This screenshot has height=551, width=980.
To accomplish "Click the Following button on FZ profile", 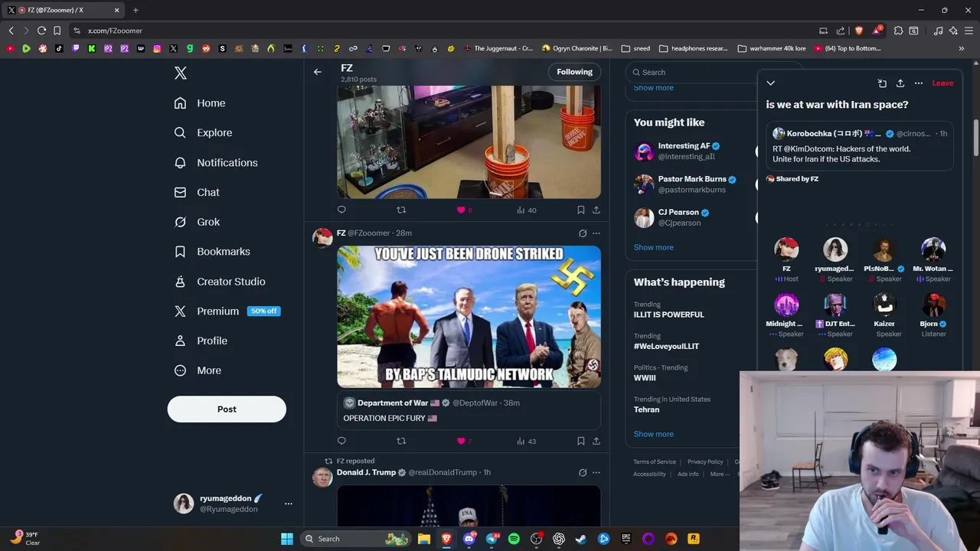I will pyautogui.click(x=574, y=72).
